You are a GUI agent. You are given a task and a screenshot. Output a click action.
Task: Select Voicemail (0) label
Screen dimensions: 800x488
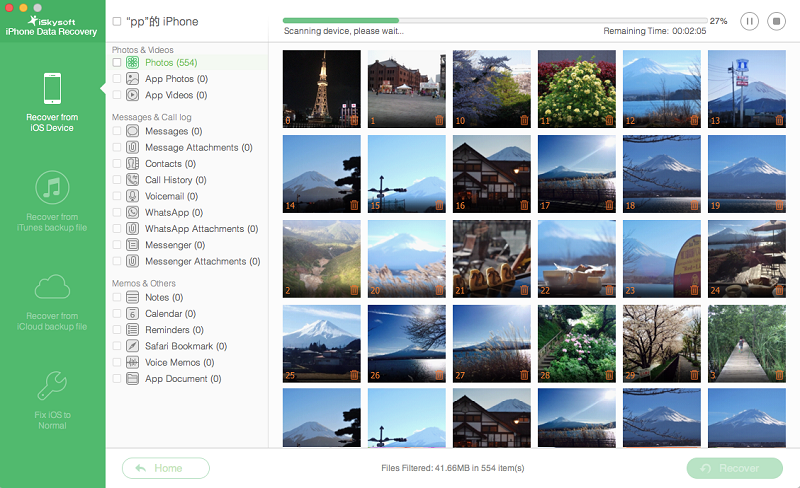[x=171, y=196]
